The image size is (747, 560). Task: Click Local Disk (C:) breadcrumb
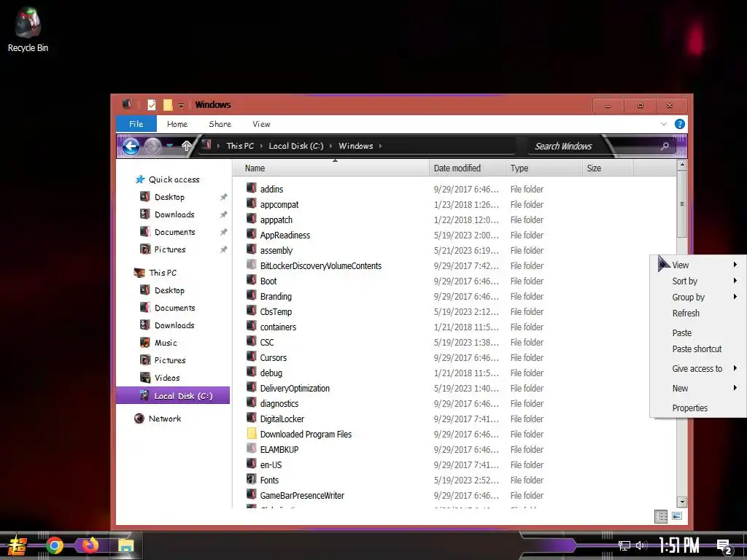[x=296, y=146]
